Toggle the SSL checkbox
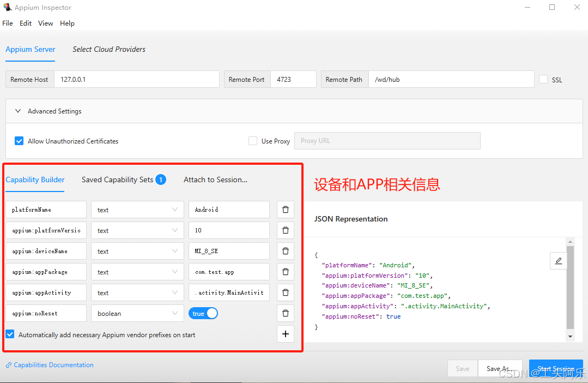The width and height of the screenshot is (588, 383). 543,79
